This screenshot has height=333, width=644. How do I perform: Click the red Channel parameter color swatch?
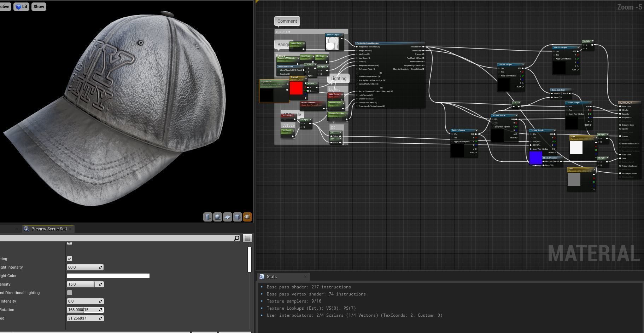click(296, 88)
